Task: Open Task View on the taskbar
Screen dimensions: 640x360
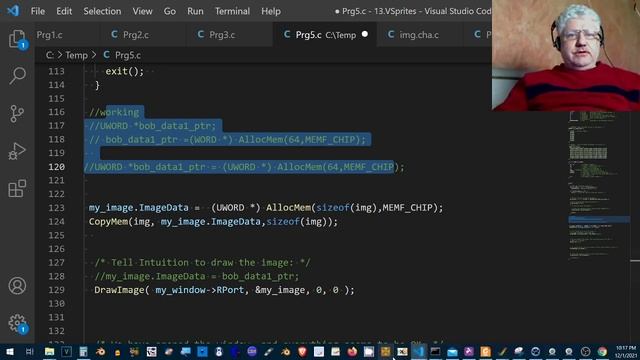Action: [29, 351]
